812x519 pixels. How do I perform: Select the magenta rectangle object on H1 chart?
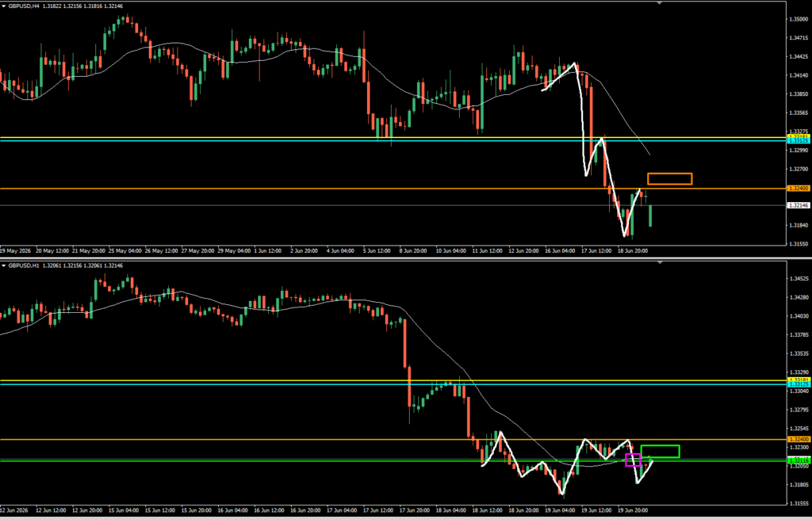633,460
